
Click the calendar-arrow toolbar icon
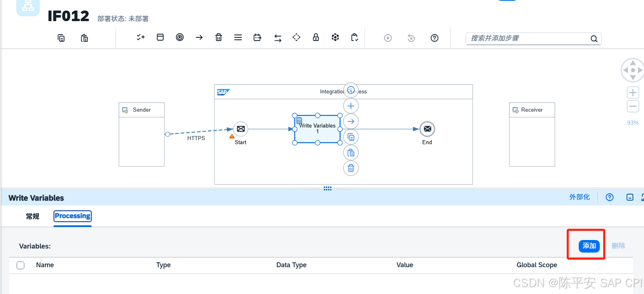258,37
